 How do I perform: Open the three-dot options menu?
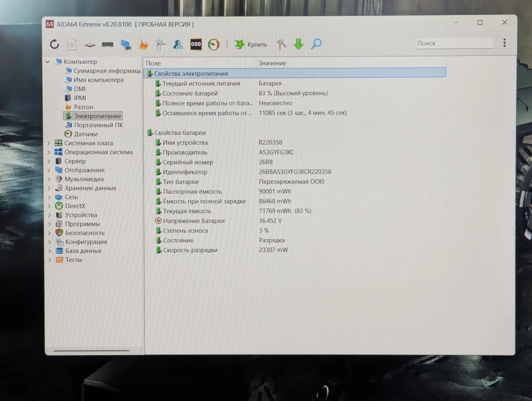coord(505,43)
